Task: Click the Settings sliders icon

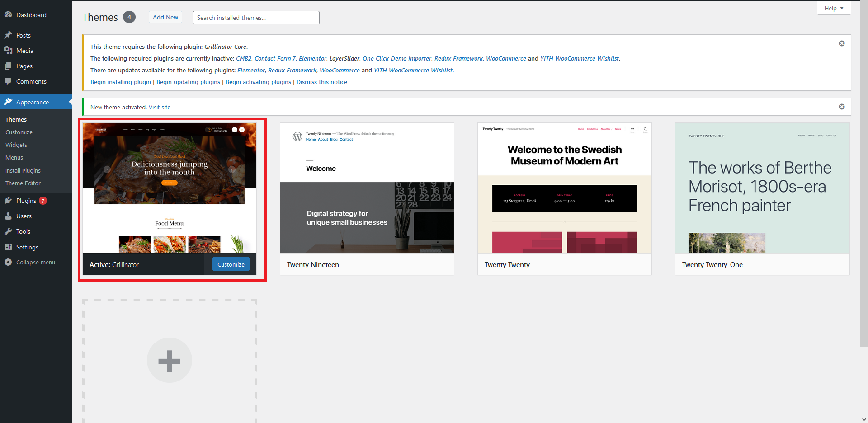Action: pyautogui.click(x=8, y=247)
